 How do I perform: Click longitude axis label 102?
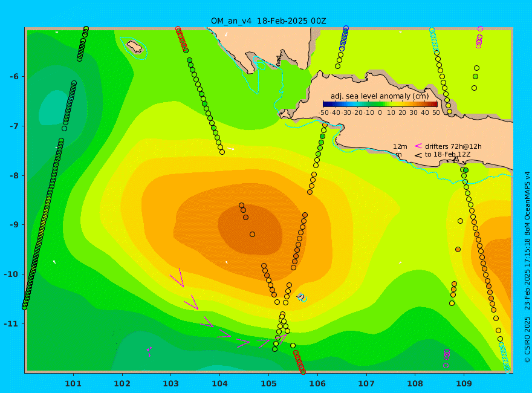click(122, 384)
